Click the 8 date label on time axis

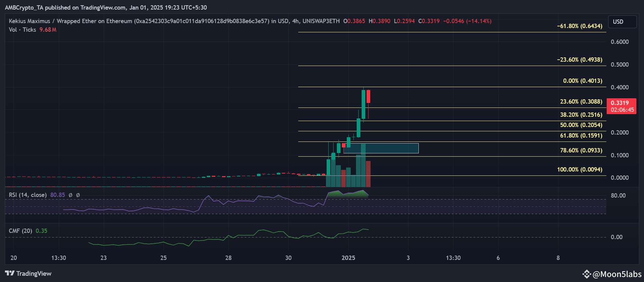pos(558,258)
